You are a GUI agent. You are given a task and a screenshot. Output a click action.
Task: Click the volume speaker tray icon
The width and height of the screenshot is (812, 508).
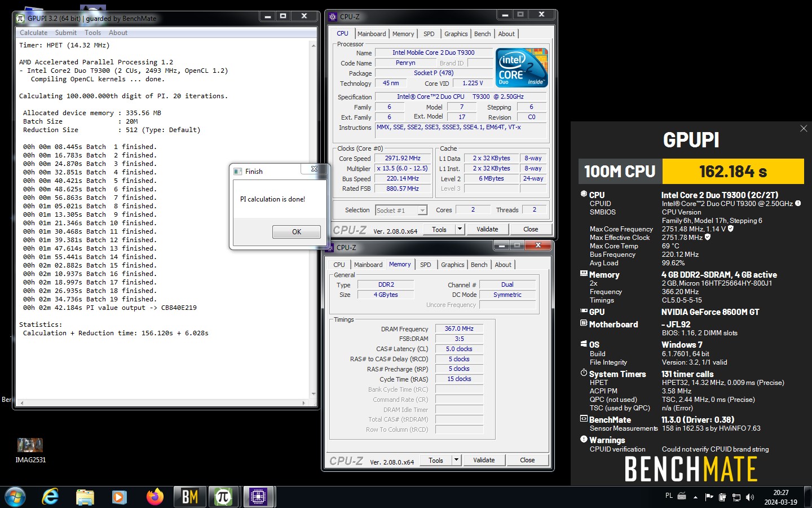point(749,497)
